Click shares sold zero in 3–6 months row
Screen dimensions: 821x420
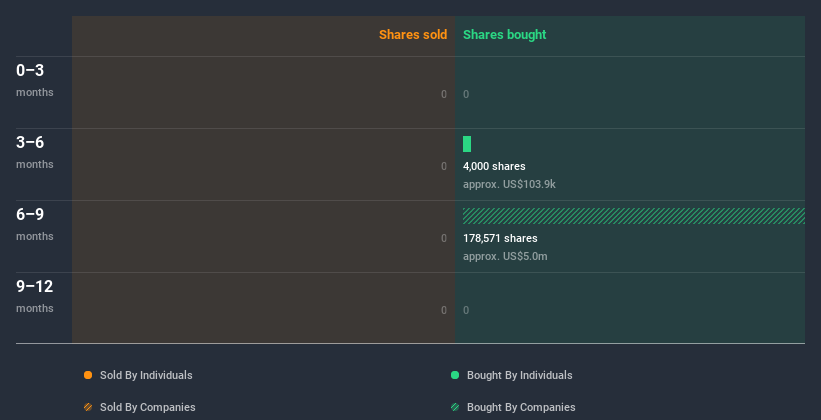coord(444,167)
